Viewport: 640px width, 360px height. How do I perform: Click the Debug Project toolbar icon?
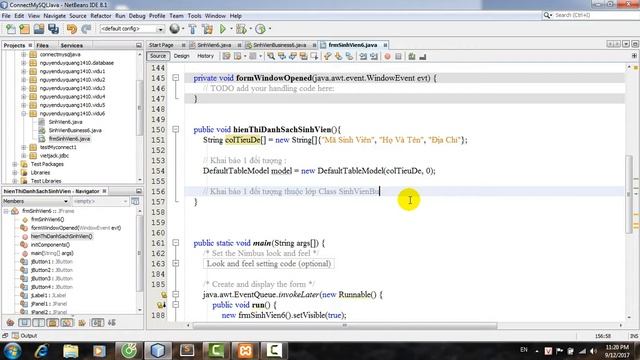click(x=241, y=29)
